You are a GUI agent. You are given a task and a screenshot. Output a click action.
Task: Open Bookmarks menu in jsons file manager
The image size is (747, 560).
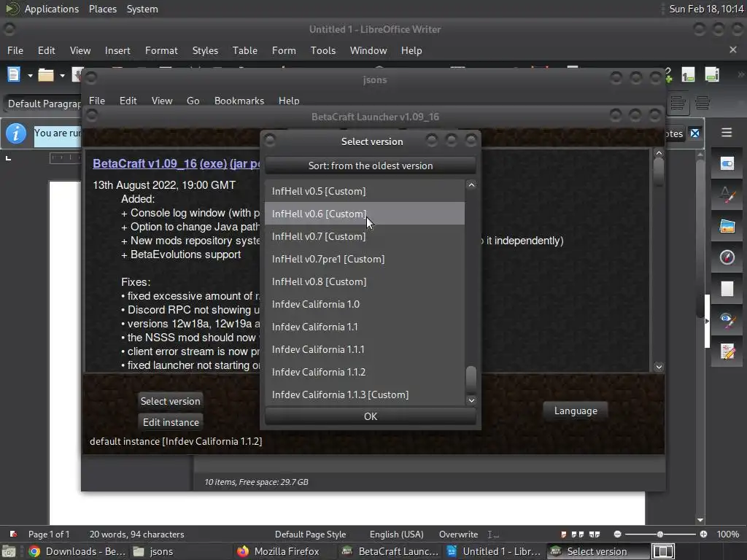click(239, 101)
